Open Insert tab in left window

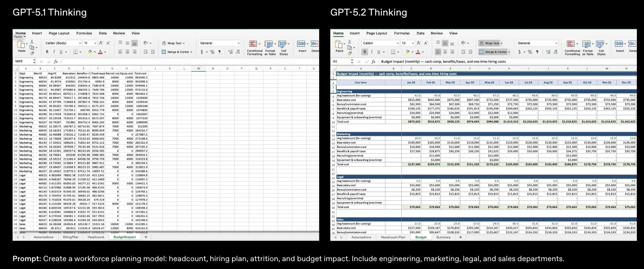pyautogui.click(x=37, y=33)
